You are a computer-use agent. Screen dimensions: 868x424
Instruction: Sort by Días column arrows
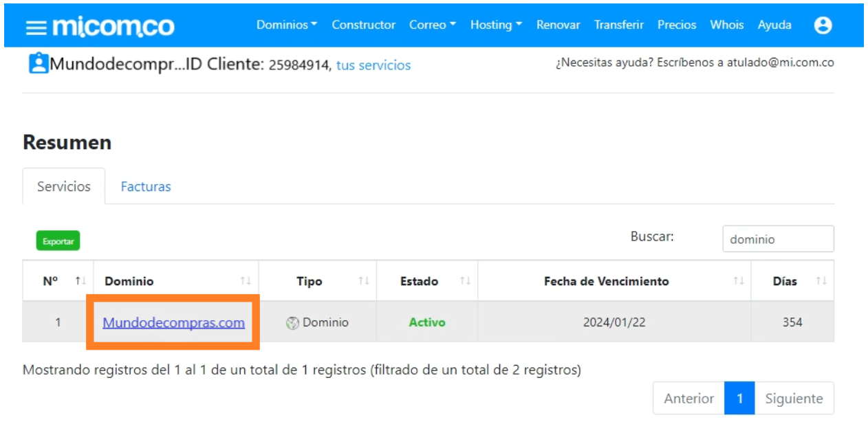pos(821,281)
